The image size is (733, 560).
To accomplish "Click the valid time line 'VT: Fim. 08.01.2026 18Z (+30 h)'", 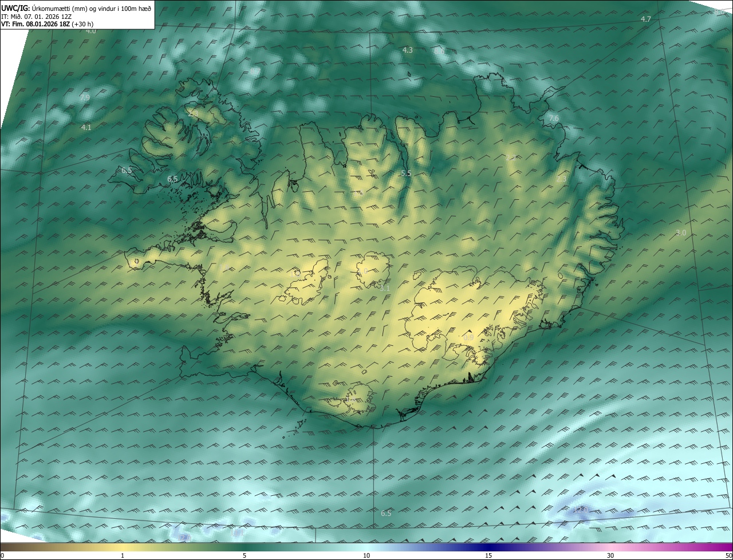I will 48,24.
